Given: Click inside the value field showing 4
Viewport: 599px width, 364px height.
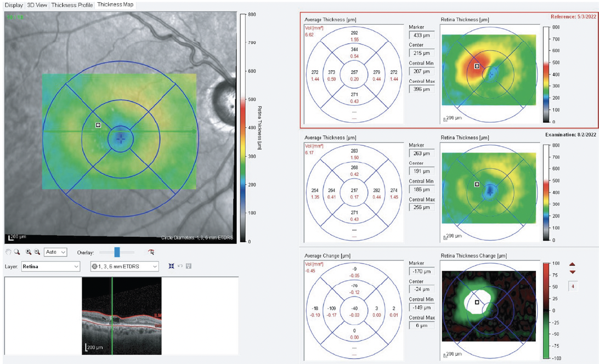Looking at the screenshot, I should coord(572,285).
